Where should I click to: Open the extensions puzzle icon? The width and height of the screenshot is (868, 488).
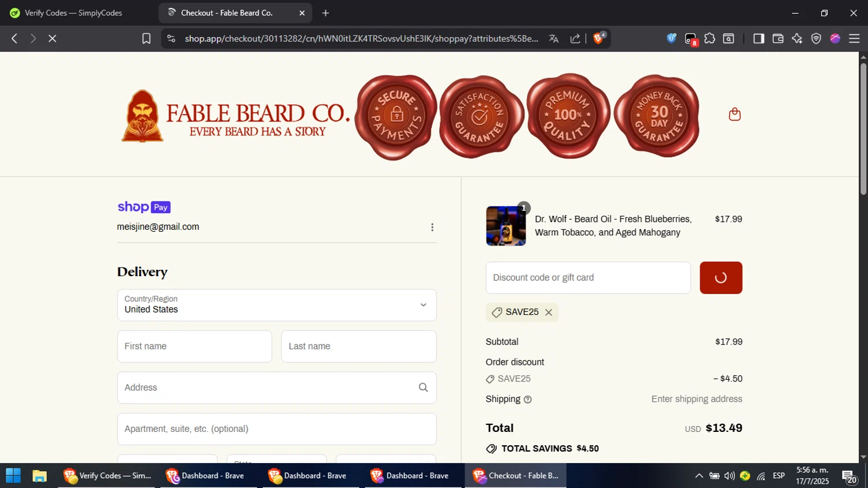pos(709,38)
